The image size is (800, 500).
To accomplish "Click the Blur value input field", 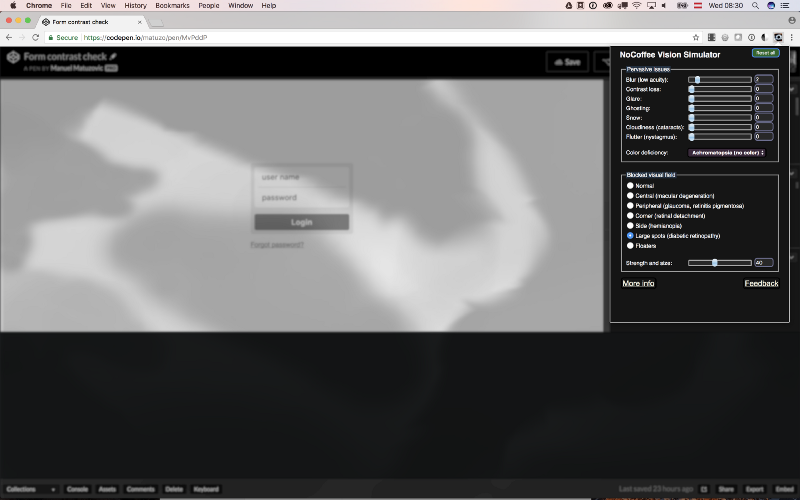I will (x=763, y=79).
